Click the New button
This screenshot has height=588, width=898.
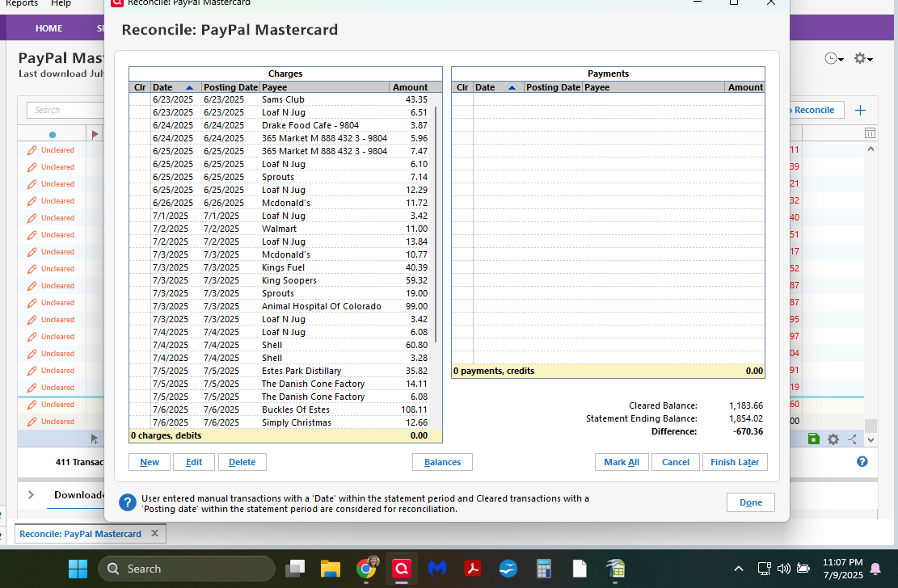click(150, 462)
